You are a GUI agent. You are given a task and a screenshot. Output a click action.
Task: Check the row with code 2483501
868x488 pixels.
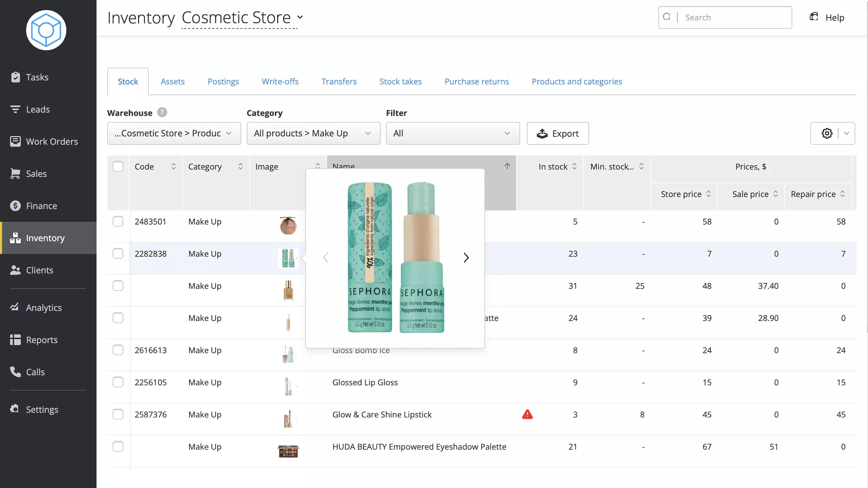118,221
